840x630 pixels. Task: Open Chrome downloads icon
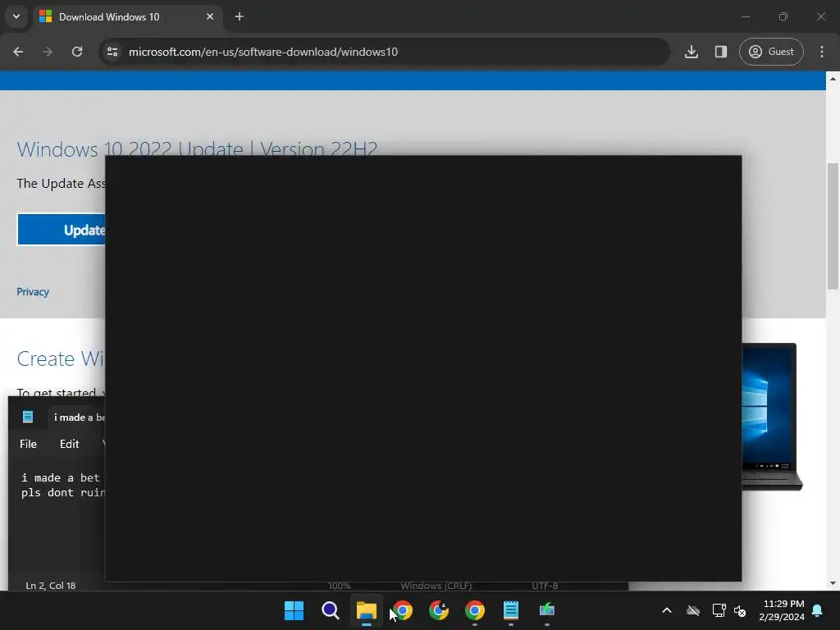coord(692,52)
